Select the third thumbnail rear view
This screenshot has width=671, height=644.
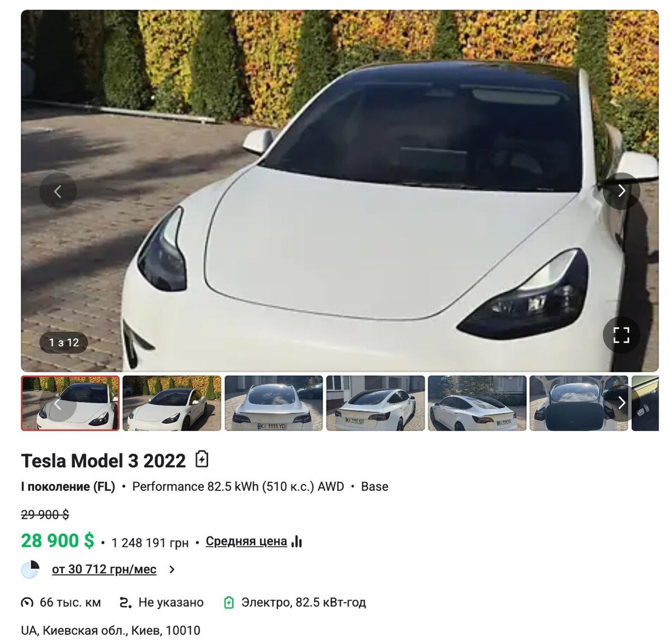coord(274,403)
